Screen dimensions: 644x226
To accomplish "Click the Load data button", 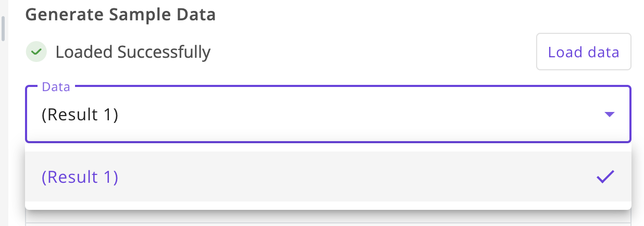I will 584,52.
